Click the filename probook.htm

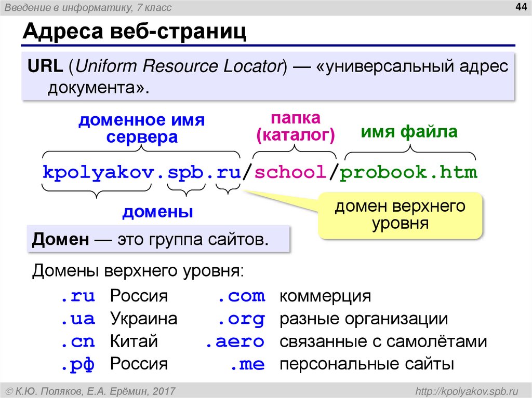point(409,172)
